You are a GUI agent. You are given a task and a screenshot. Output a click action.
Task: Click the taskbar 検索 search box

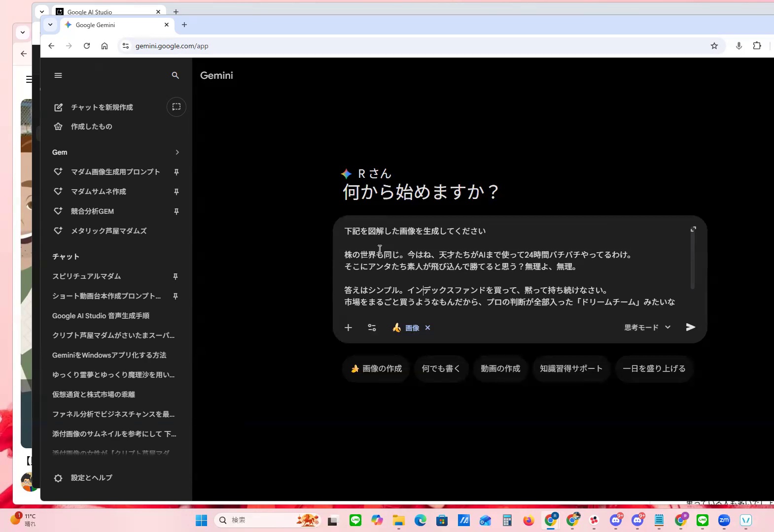tap(268, 520)
